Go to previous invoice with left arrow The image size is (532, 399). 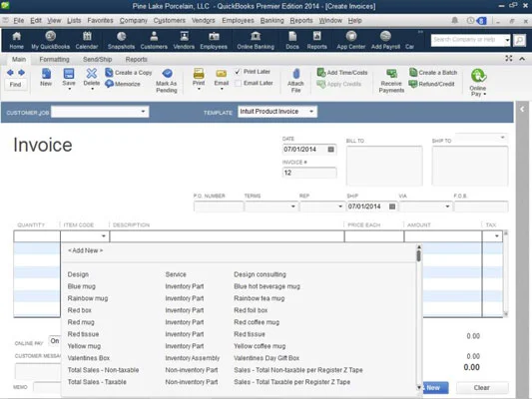[x=10, y=72]
